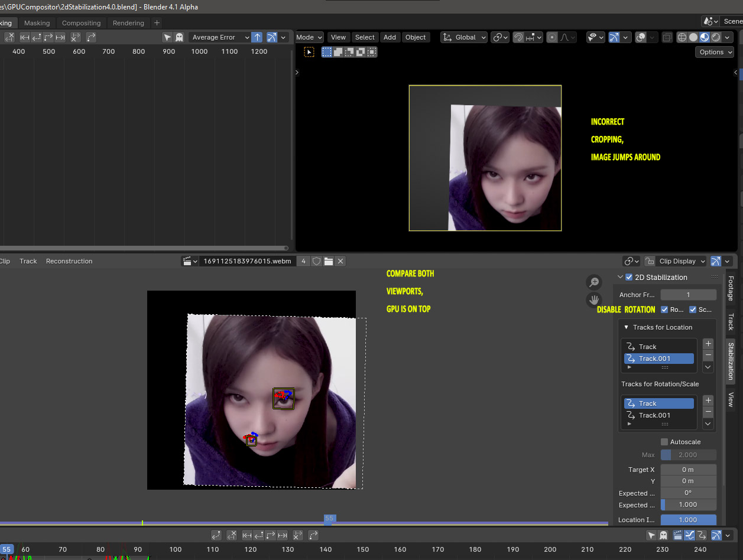743x560 pixels.
Task: Select the cursor tweak tool icon
Action: [309, 51]
